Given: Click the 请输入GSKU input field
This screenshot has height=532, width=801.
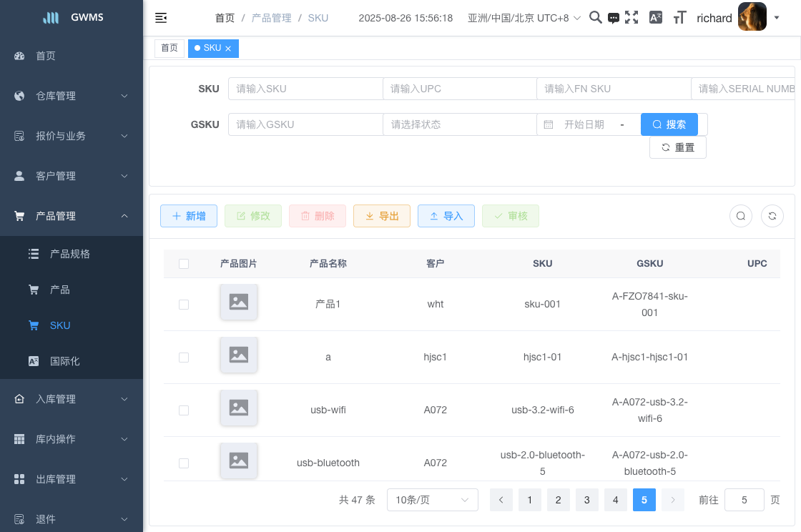Looking at the screenshot, I should [305, 124].
